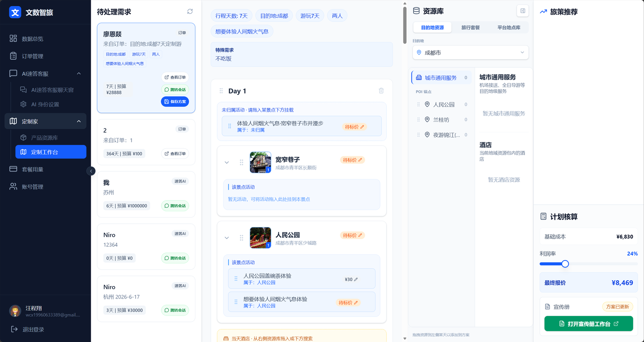Click the 旅策推荐 trend icon

coord(543,12)
